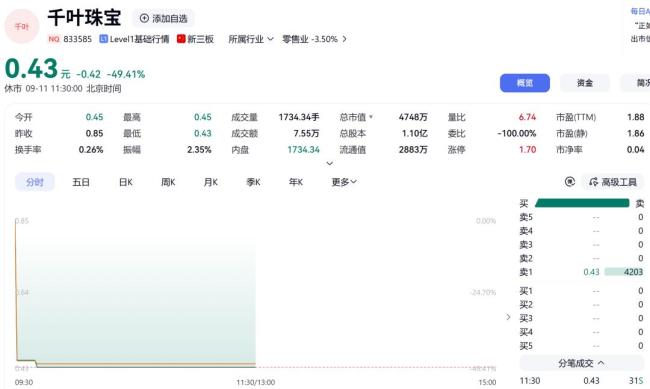The height and width of the screenshot is (389, 650).
Task: Click the buy/sell ratio bar
Action: [x=582, y=203]
